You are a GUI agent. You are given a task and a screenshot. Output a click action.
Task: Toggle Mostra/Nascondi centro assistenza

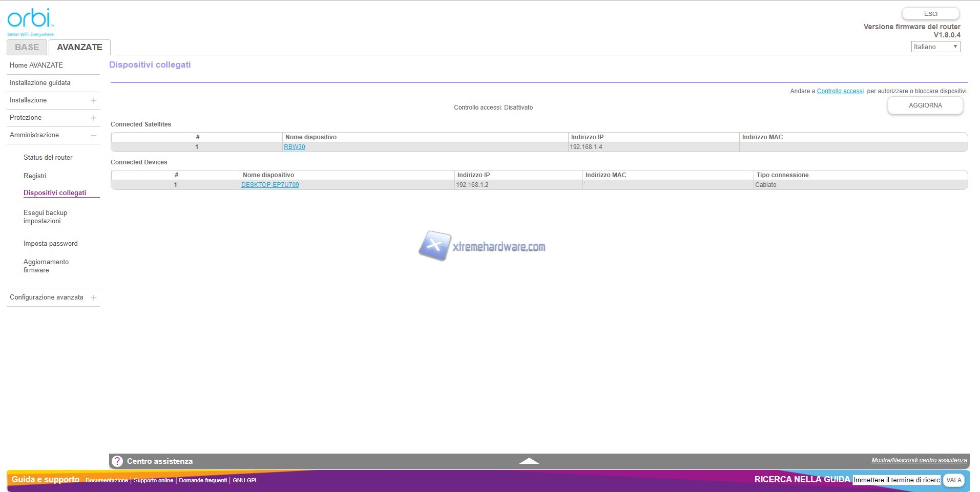(919, 460)
